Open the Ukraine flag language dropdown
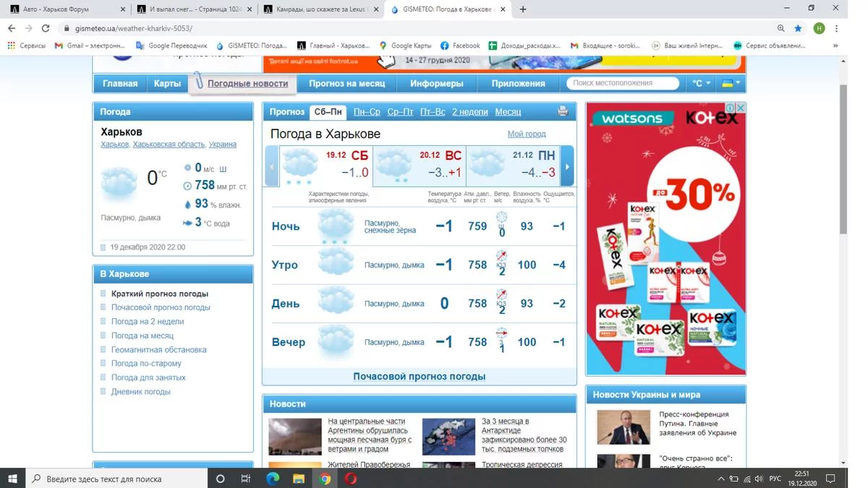 pos(731,83)
